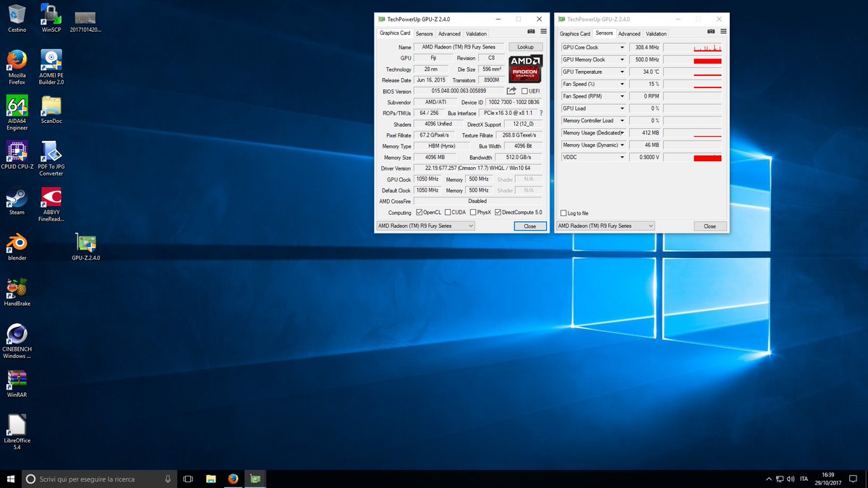Click Close button in Graphics Card window
868x488 pixels.
(x=530, y=226)
